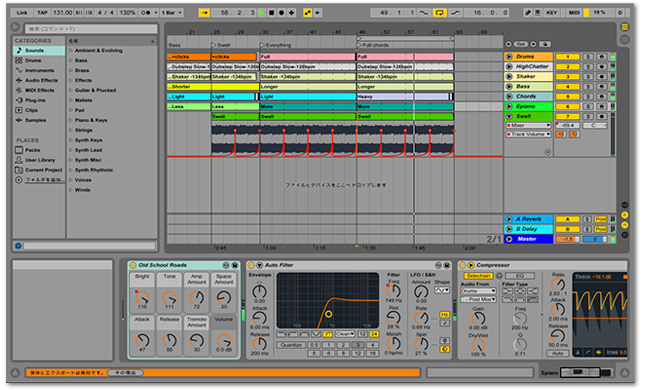
Task: Toggle the arrangement Loop switch
Action: click(x=439, y=13)
